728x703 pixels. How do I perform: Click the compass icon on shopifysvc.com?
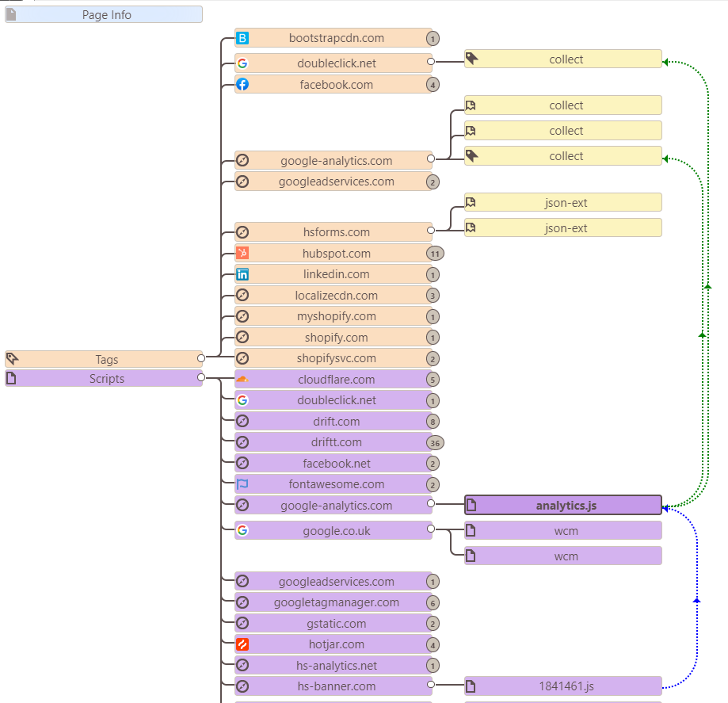(242, 358)
